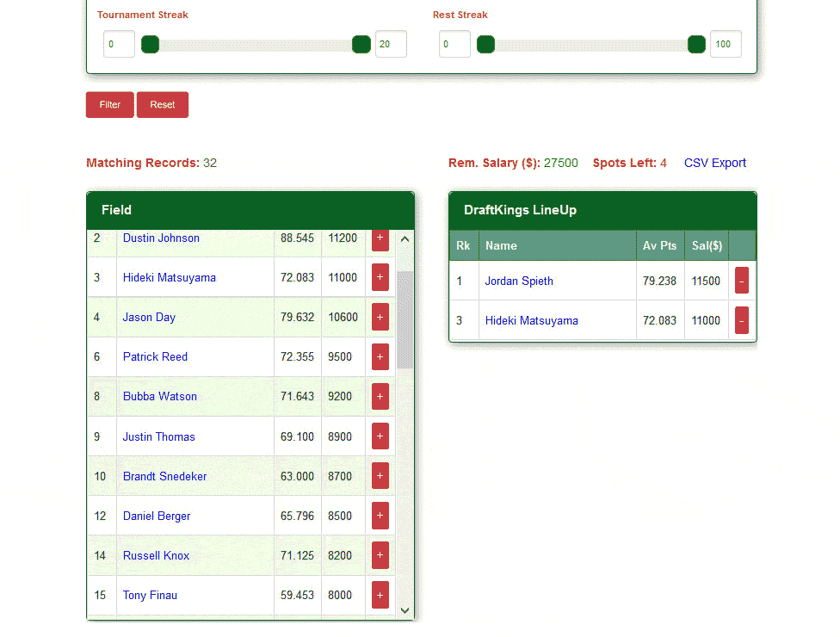Click the Filter button

(x=110, y=104)
